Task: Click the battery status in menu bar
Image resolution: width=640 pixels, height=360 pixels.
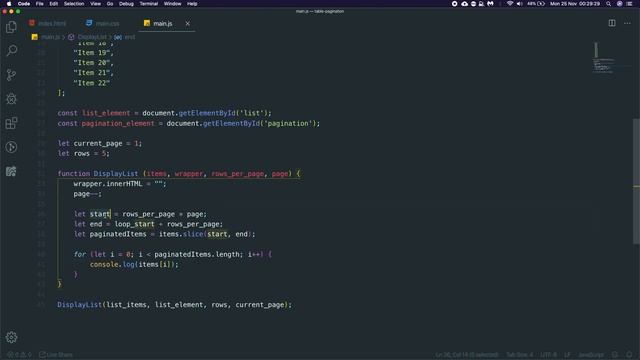Action: (536, 4)
